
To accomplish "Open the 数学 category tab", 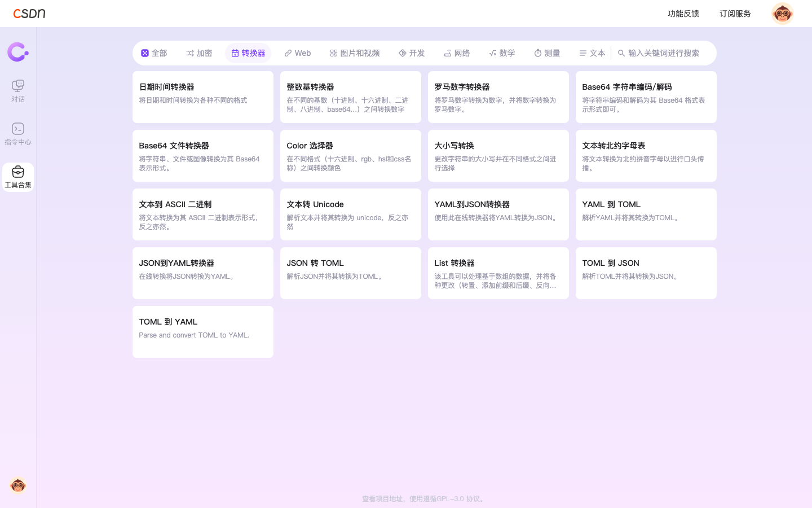I will [502, 53].
